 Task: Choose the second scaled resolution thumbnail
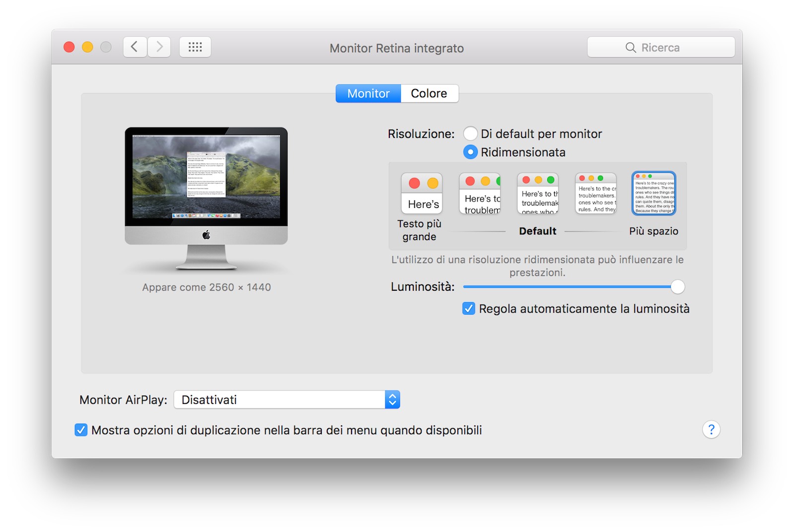[480, 193]
